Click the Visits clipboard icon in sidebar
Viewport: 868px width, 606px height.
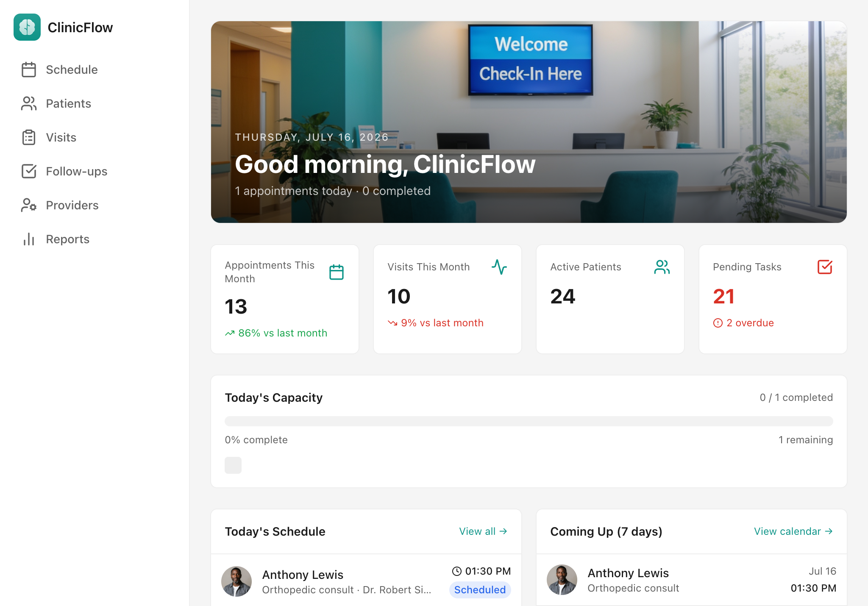pos(29,137)
